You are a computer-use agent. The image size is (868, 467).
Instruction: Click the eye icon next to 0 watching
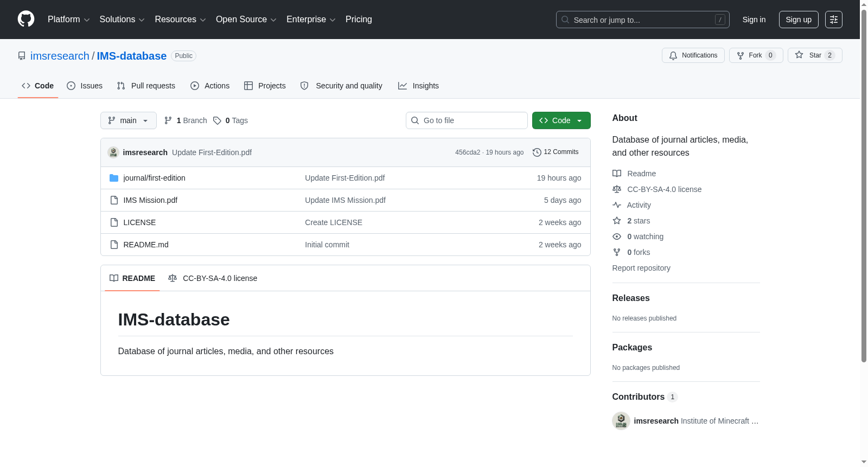point(617,236)
